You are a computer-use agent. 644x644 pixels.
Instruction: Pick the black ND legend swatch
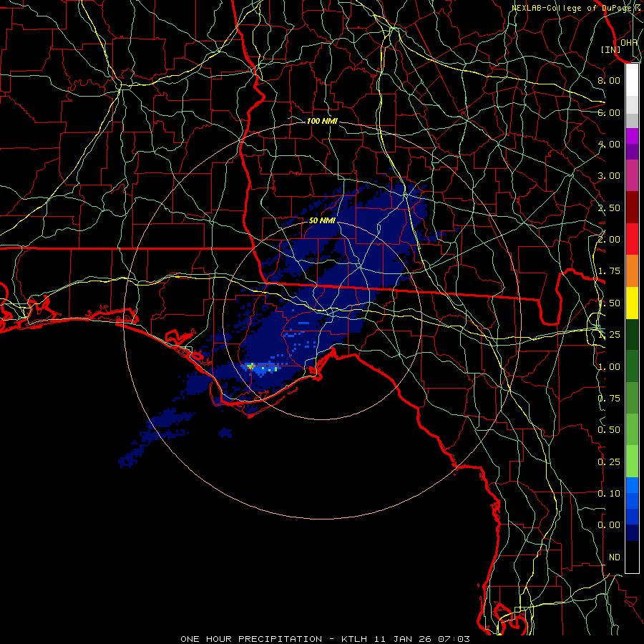(632, 557)
